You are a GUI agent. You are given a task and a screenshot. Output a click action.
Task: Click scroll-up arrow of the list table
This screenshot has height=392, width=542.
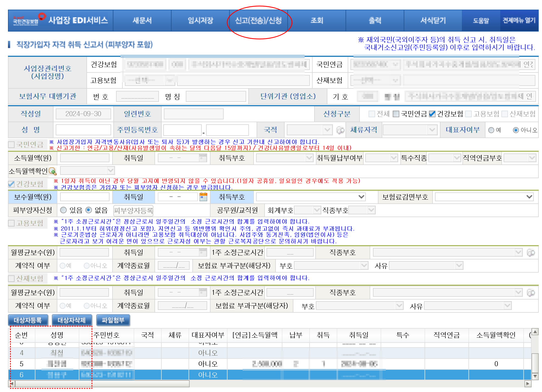click(x=535, y=332)
